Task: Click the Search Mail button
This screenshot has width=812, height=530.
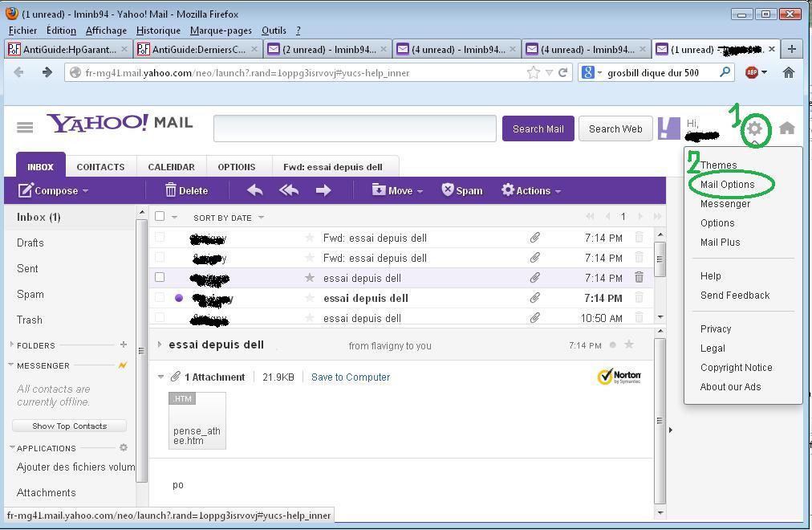Action: pos(538,128)
